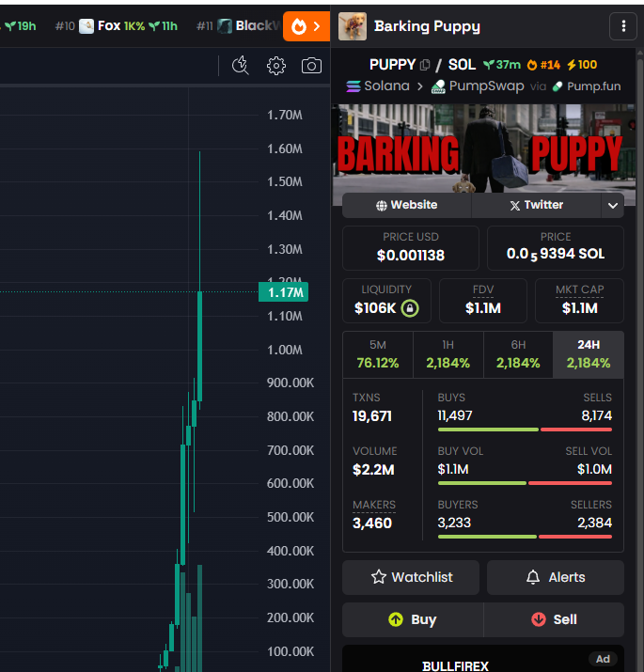Expand more social links chevron
Viewport: 644px width, 672px height.
coord(613,205)
